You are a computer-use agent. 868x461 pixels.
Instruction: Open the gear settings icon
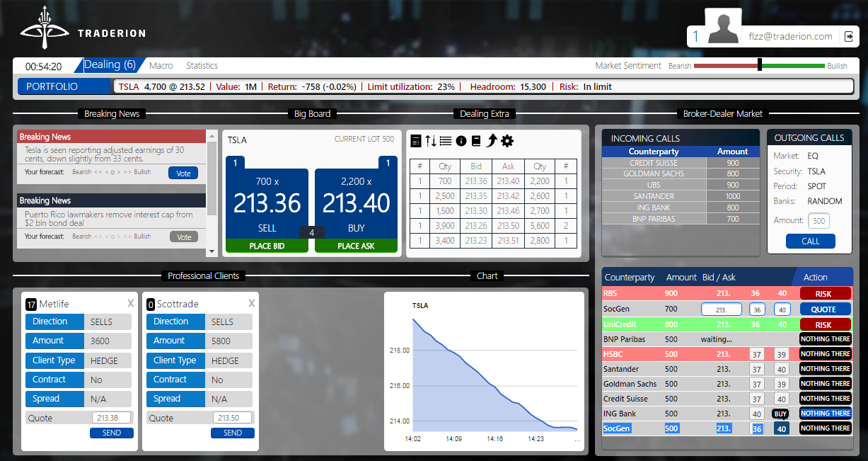507,141
